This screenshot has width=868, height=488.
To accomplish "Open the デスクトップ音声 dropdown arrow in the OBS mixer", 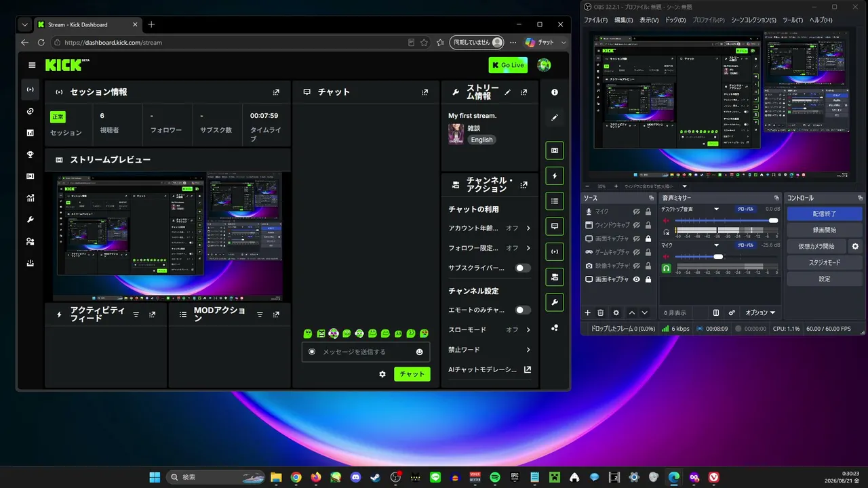I will 716,209.
